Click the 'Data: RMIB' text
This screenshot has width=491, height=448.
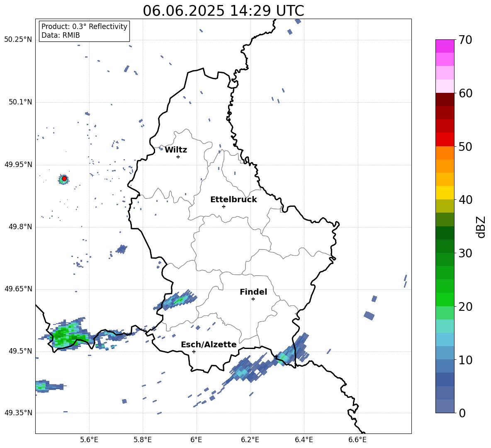[x=61, y=35]
